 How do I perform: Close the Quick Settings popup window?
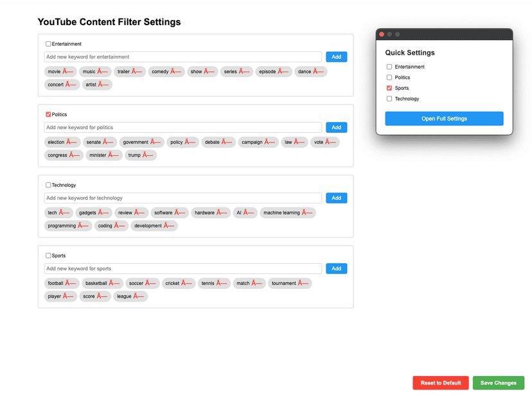(382, 34)
